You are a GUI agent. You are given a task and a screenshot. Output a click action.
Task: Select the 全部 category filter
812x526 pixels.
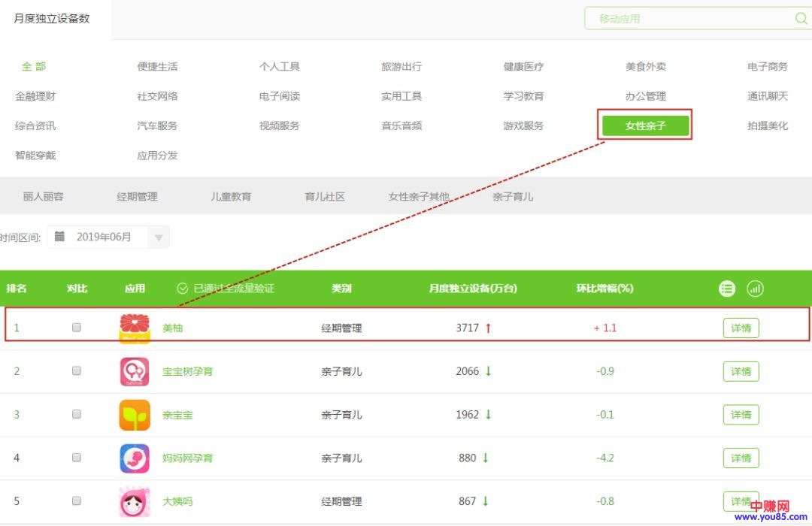pyautogui.click(x=34, y=66)
